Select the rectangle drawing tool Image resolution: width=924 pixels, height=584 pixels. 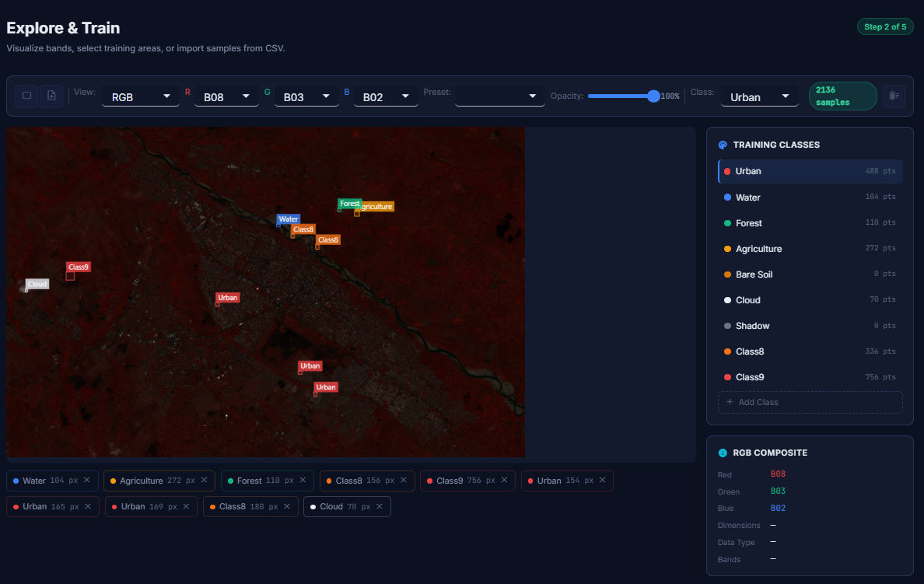tap(26, 96)
